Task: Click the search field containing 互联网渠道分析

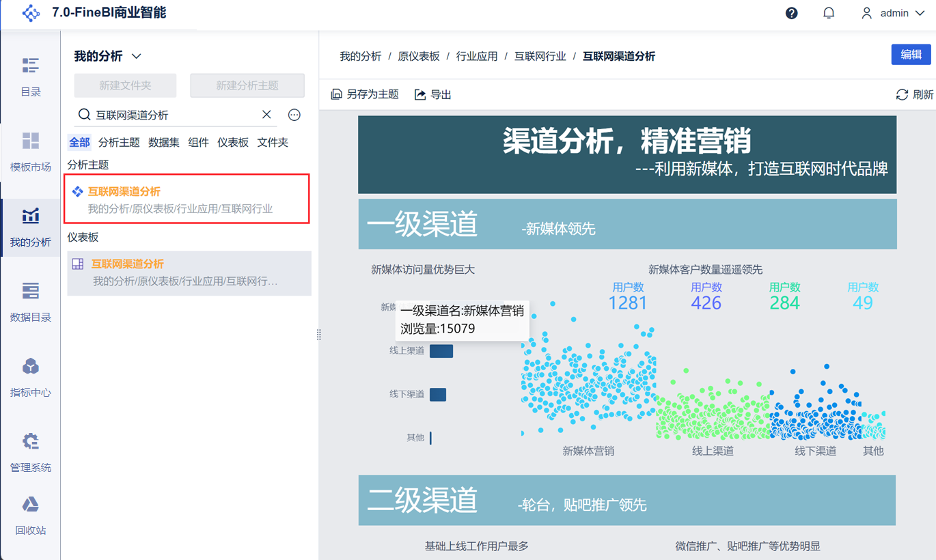Action: tap(174, 115)
